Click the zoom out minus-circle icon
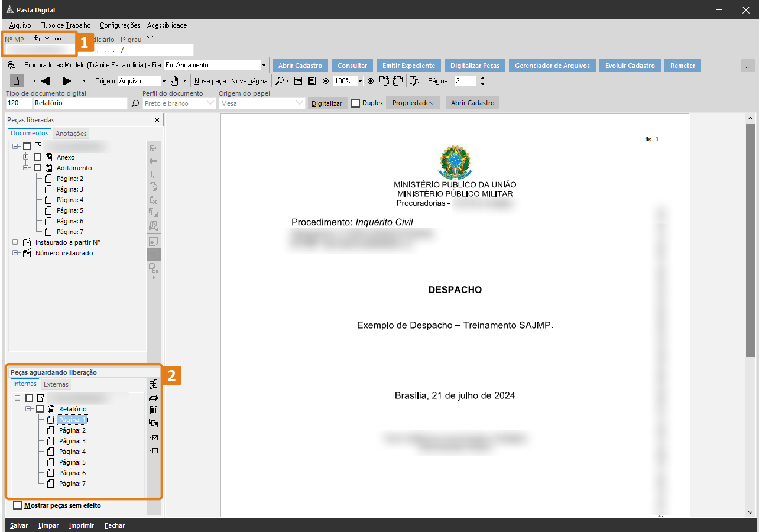 tap(326, 81)
